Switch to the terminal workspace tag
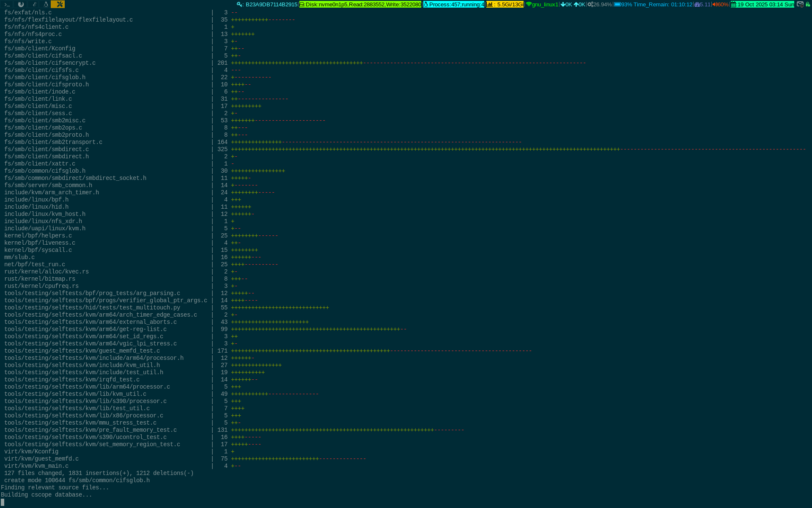The image size is (812, 508). 7,4
